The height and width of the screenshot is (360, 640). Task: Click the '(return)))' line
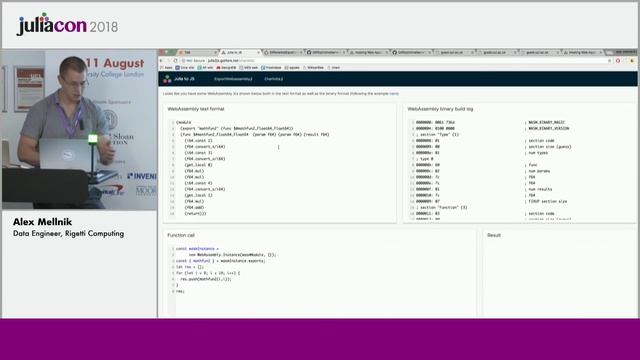pyautogui.click(x=195, y=213)
